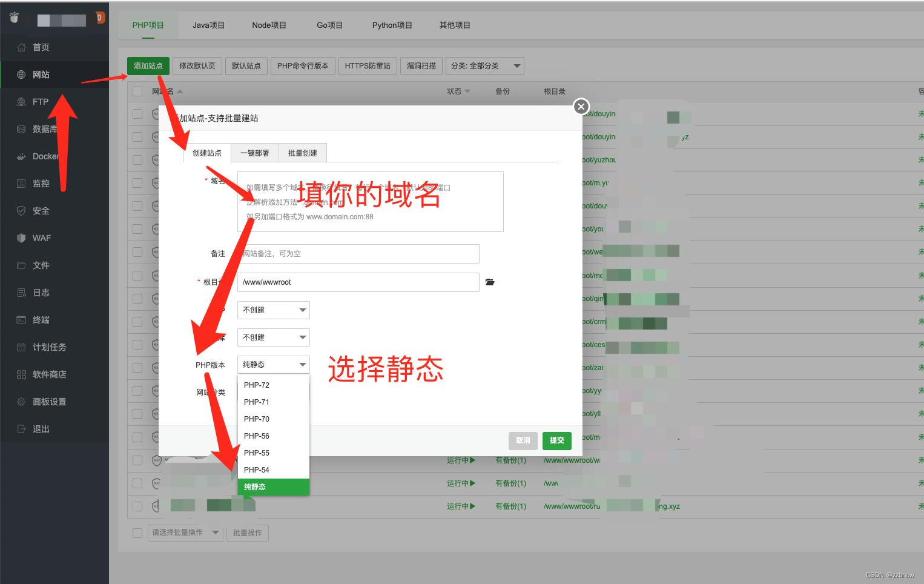Image resolution: width=924 pixels, height=584 pixels.
Task: Open the 分类: 全部分类 dropdown
Action: [485, 66]
